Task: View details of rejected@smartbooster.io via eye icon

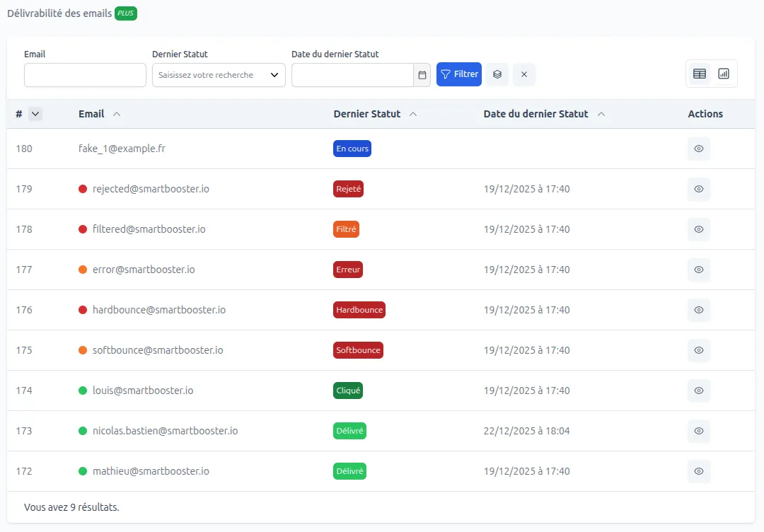Action: coord(698,189)
